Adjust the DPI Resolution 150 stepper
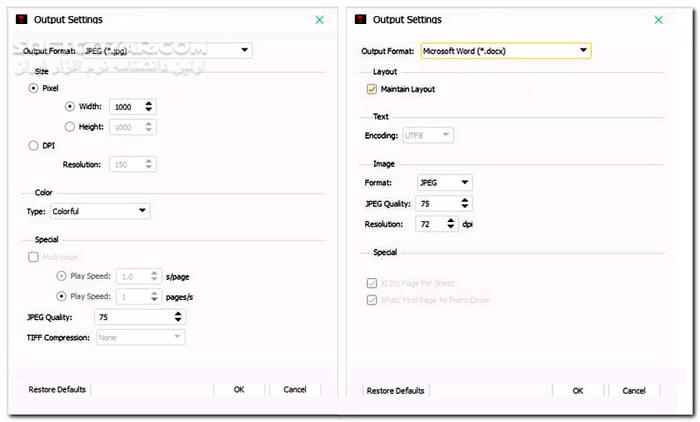This screenshot has height=422, width=700. (x=149, y=164)
